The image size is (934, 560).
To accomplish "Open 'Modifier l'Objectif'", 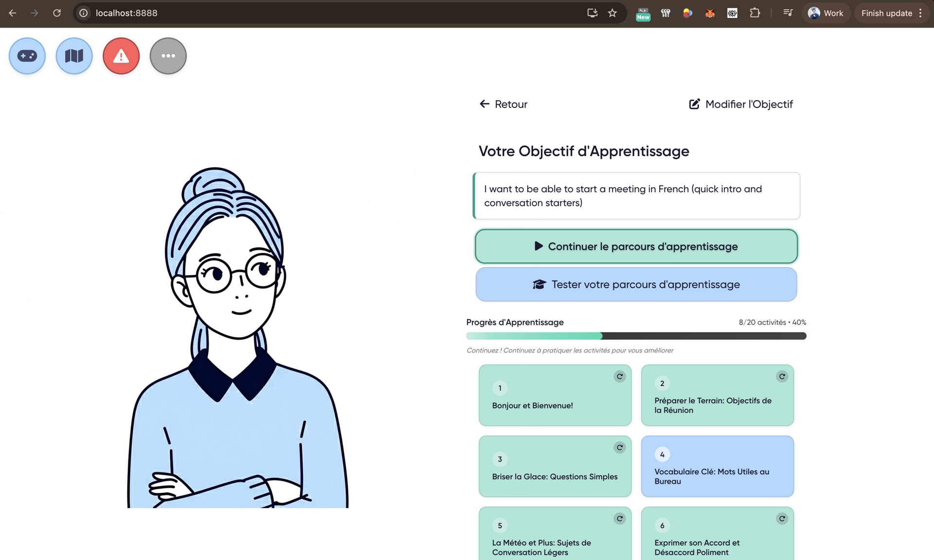I will click(x=740, y=104).
